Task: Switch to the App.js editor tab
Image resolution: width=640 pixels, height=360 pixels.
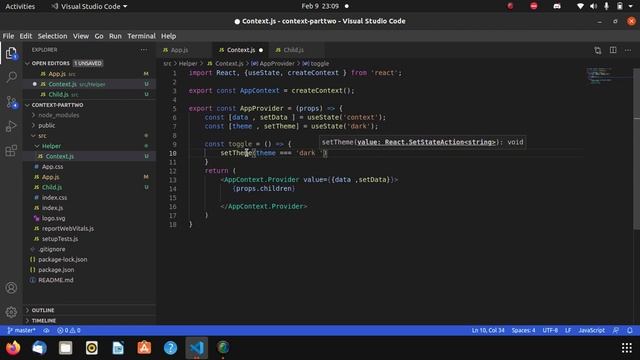Action: (179, 50)
